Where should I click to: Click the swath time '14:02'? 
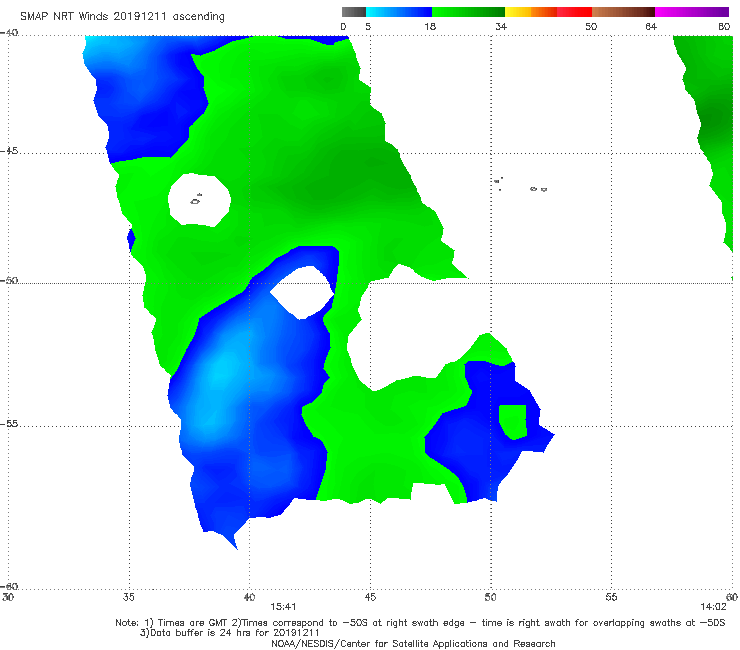coord(713,607)
